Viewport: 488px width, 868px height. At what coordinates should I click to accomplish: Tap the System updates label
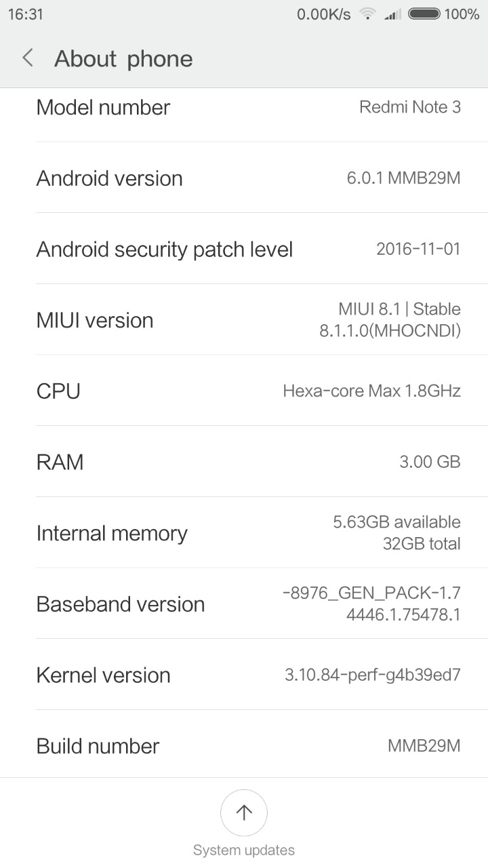pos(244,850)
